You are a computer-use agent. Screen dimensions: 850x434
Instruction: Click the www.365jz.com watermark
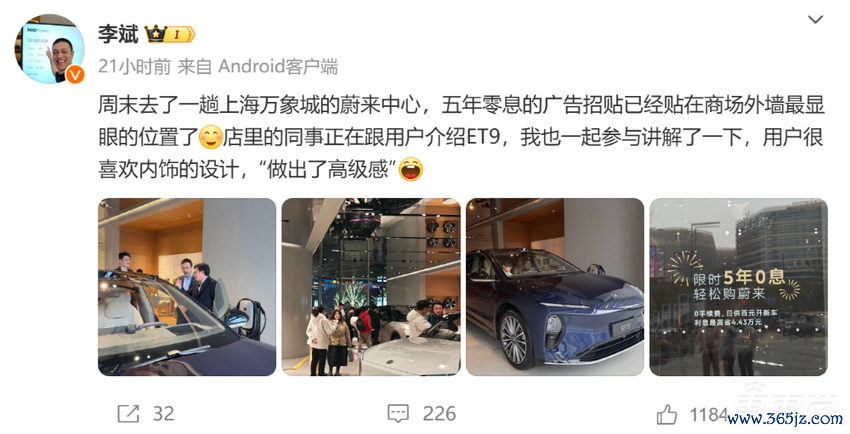coord(785,419)
